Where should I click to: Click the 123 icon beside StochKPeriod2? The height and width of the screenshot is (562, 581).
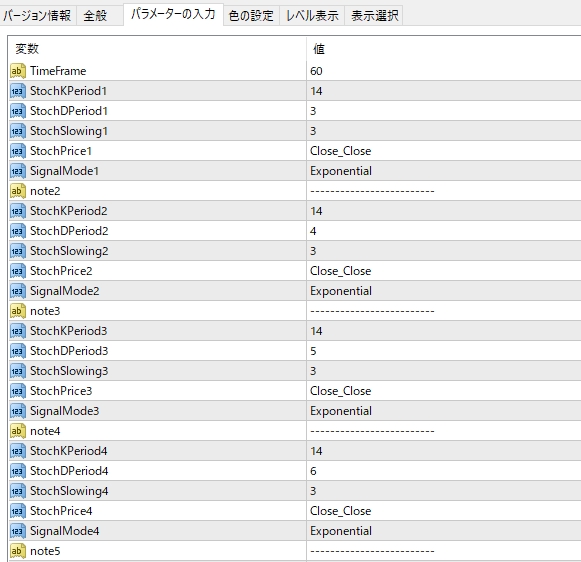[18, 211]
